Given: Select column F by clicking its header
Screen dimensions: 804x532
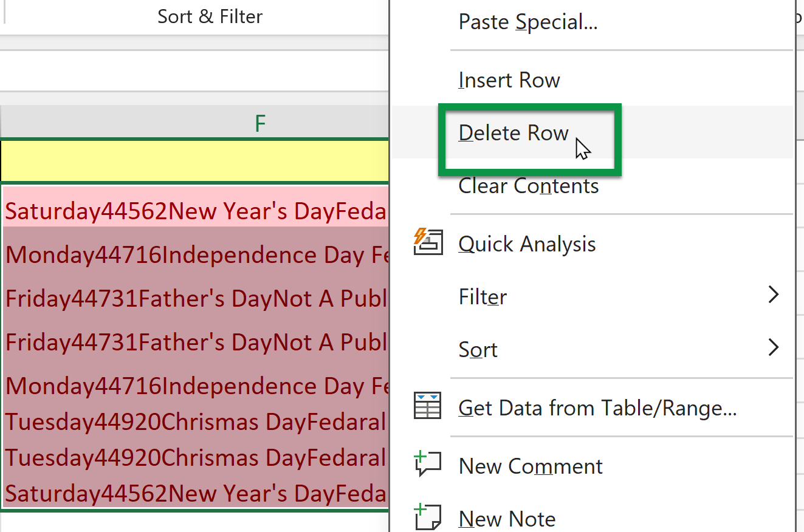Looking at the screenshot, I should 259,123.
